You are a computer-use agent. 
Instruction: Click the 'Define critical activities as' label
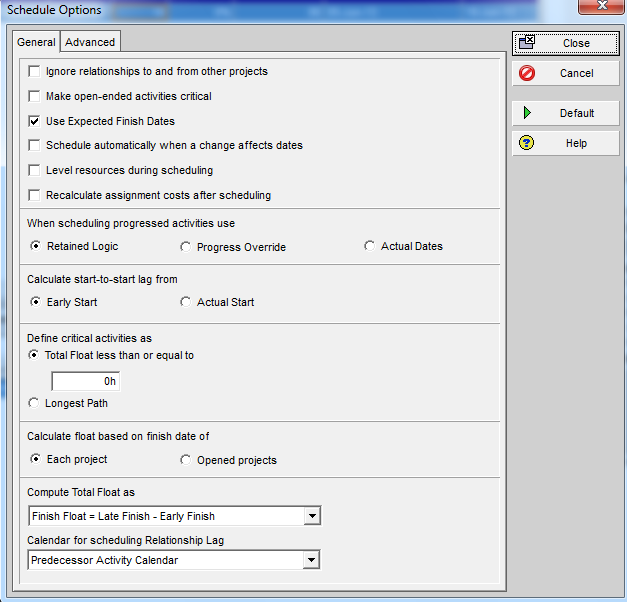(89, 338)
